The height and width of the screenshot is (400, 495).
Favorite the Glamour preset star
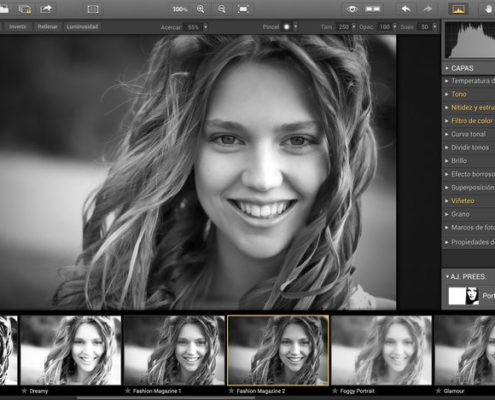[x=439, y=391]
